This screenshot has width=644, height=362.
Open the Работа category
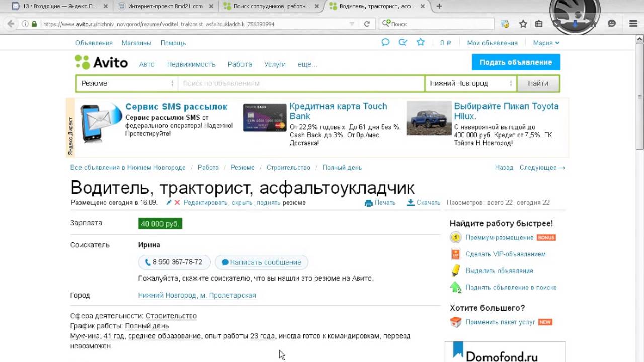pos(239,64)
